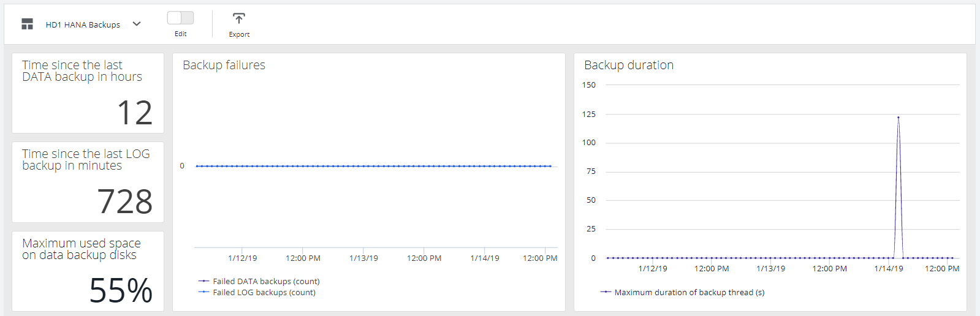Click the Export label

pos(239,34)
